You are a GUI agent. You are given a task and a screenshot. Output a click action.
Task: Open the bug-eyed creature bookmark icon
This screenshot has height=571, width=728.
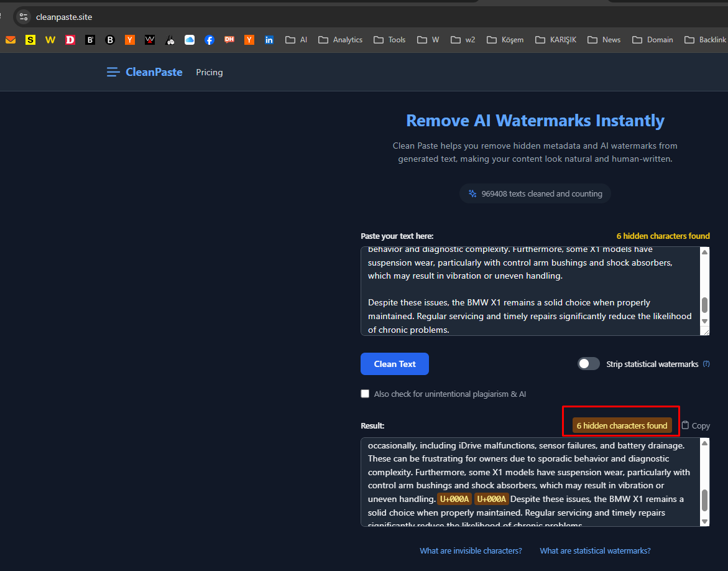point(170,40)
